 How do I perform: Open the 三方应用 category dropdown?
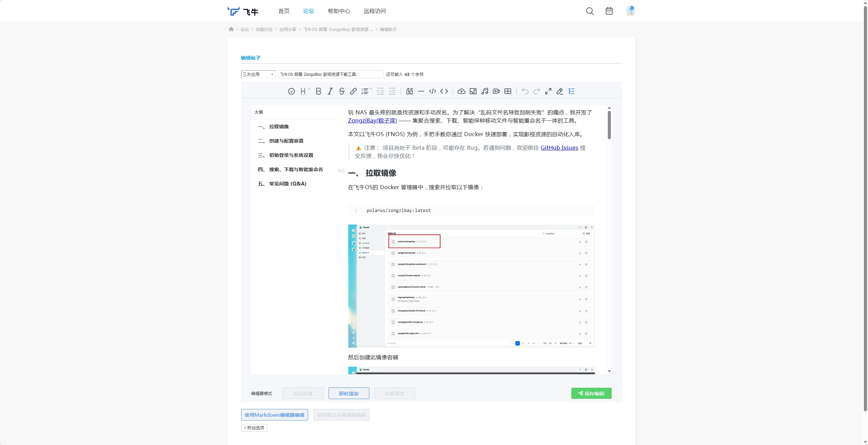[x=258, y=74]
